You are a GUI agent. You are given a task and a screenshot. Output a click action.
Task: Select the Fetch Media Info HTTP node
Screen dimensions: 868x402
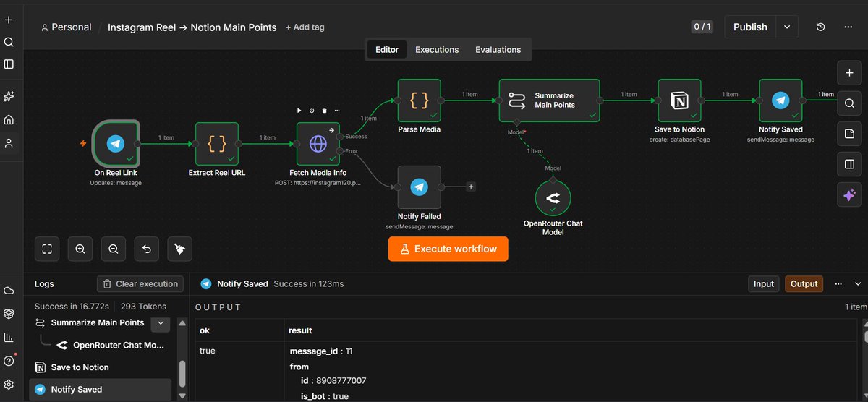318,144
